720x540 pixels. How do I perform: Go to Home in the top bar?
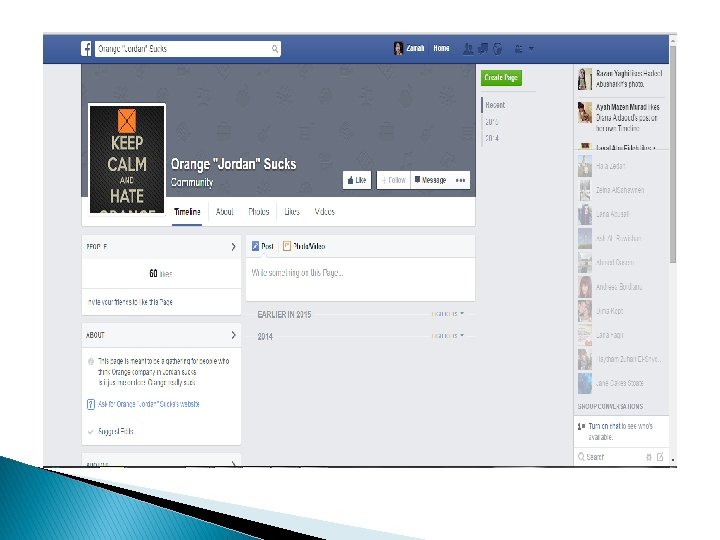[441, 48]
